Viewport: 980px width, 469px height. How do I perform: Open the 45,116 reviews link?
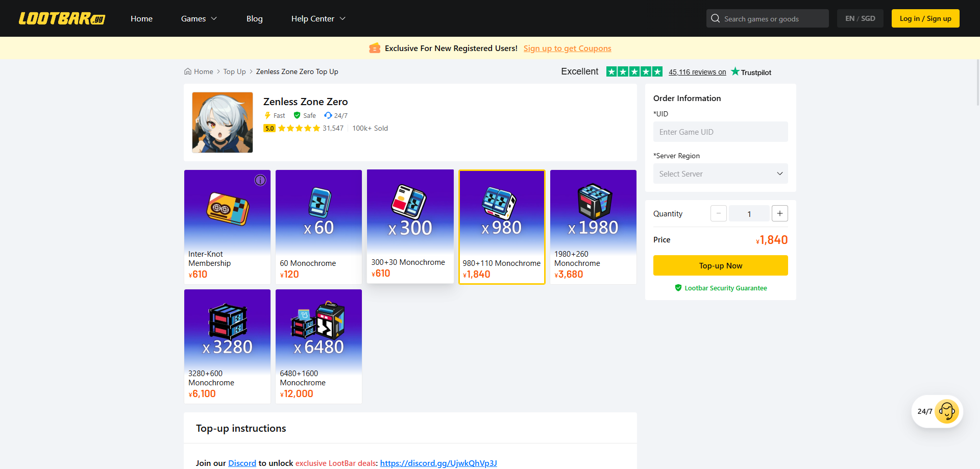click(x=697, y=72)
